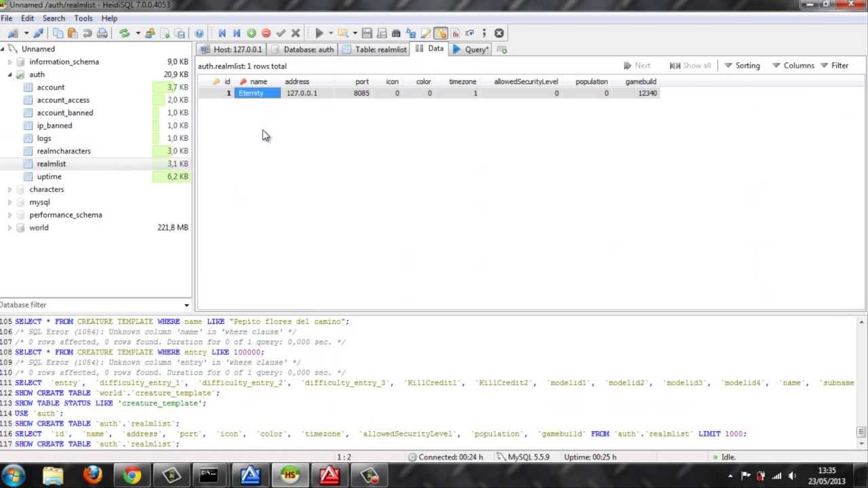868x488 pixels.
Task: Open the command prompt taskbar icon
Action: tap(209, 475)
